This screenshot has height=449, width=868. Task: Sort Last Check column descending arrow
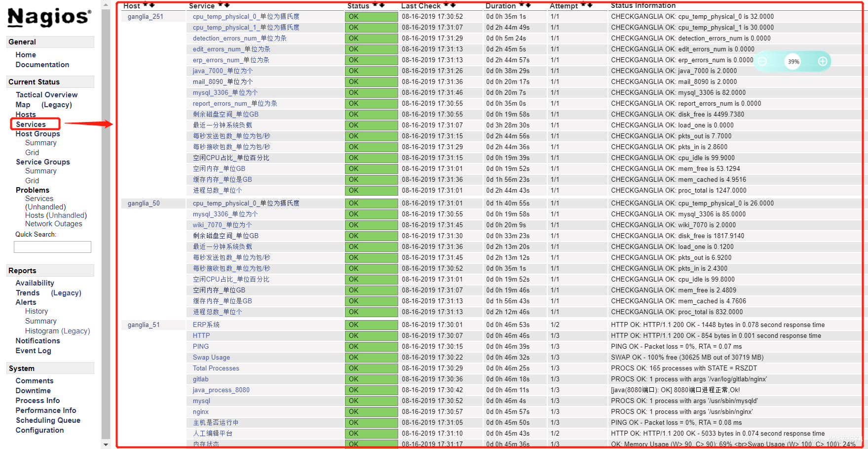click(x=453, y=5)
